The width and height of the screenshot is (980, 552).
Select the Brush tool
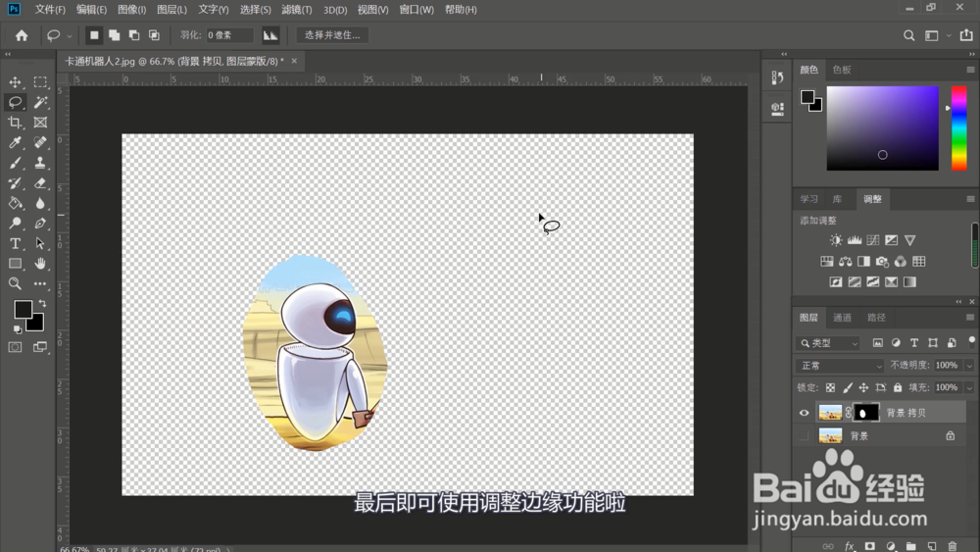(x=15, y=163)
